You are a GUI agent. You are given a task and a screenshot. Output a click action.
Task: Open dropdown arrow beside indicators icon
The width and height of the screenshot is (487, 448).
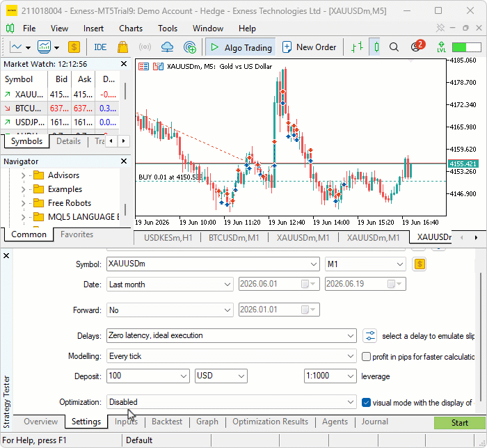[x=56, y=48]
